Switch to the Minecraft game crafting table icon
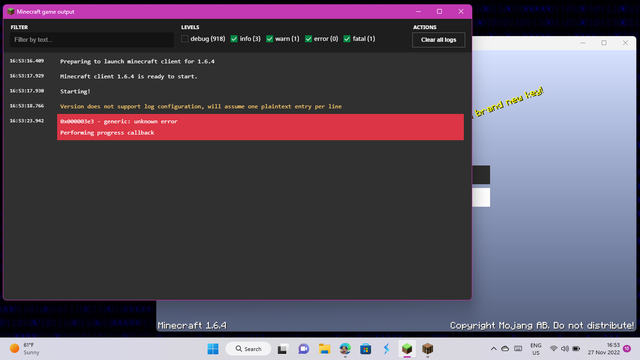 pos(427,349)
